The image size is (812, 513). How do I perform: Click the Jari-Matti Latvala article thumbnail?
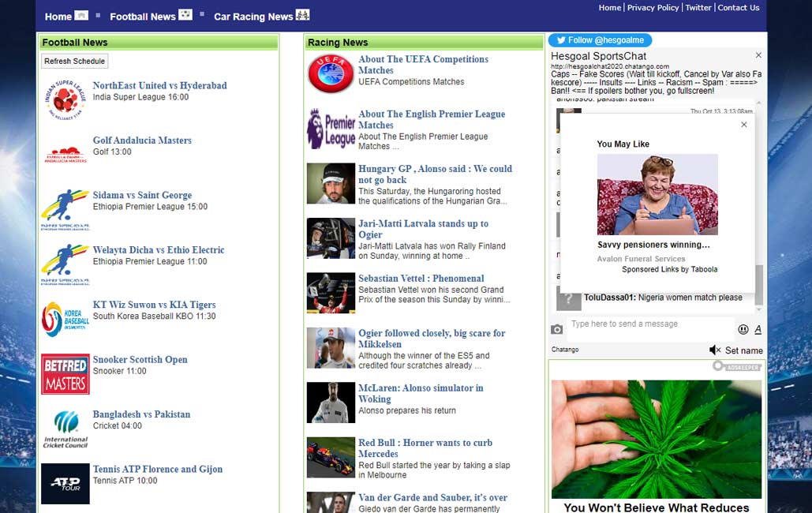tap(331, 238)
